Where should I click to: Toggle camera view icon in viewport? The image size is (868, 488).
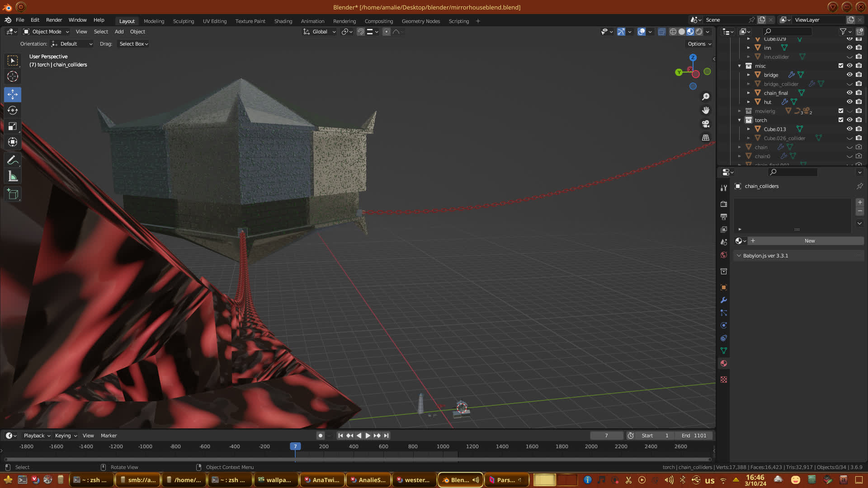[x=706, y=124]
